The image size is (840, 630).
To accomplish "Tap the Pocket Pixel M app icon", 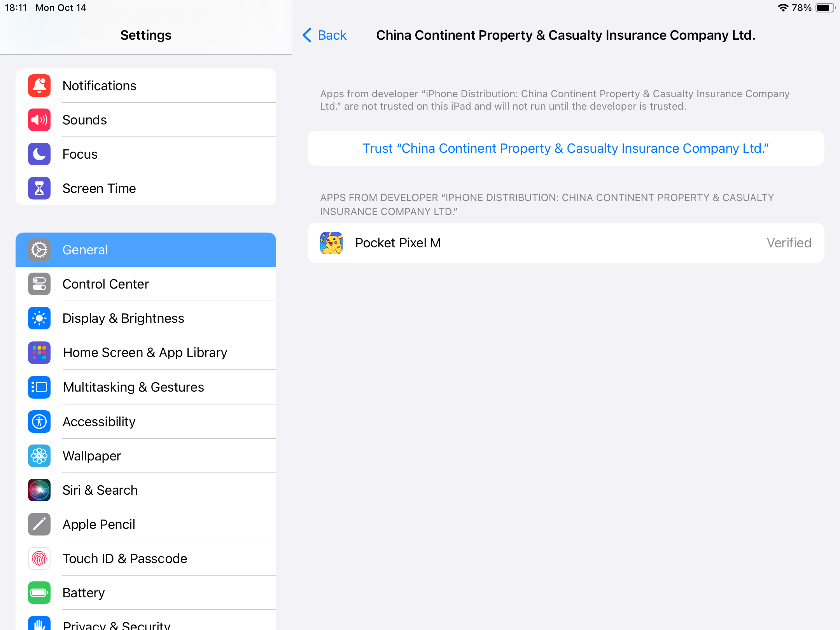I will (331, 243).
